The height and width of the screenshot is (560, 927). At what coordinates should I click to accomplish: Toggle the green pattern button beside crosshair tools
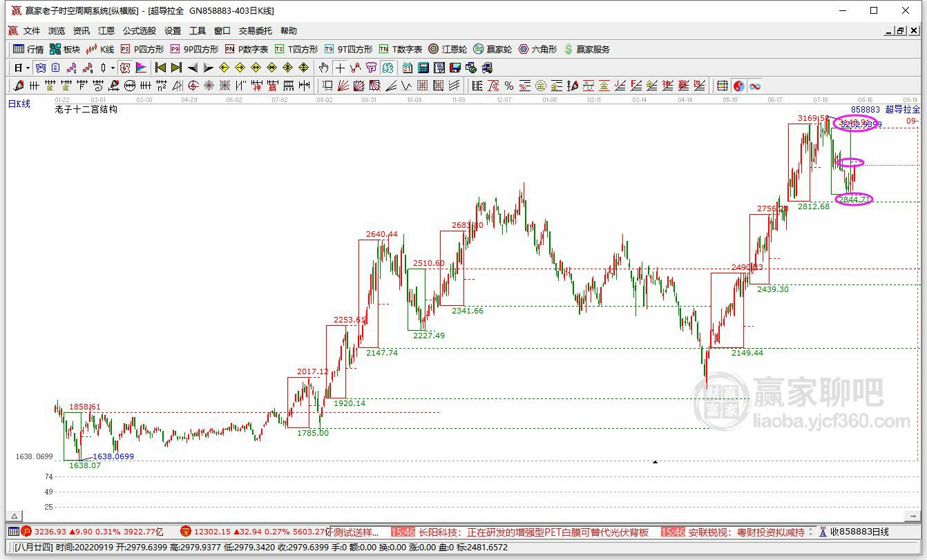388,68
